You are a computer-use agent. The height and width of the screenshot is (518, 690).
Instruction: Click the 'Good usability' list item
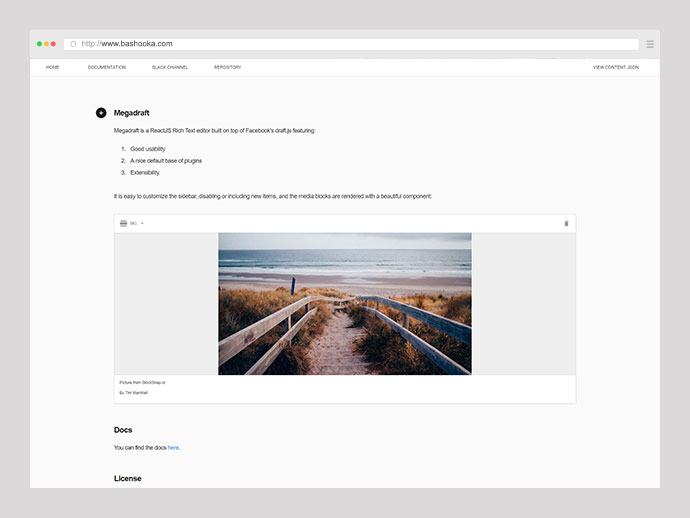click(x=148, y=149)
